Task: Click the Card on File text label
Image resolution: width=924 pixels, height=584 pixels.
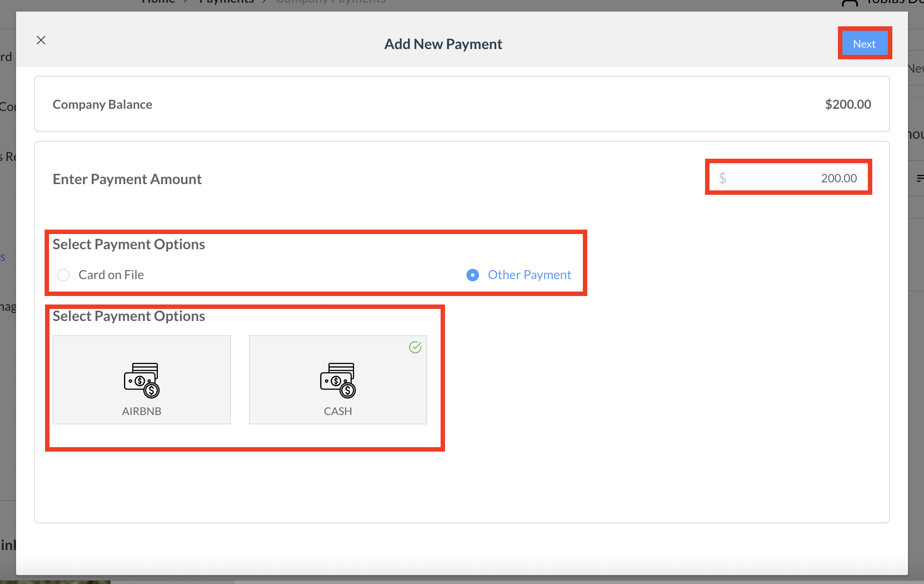Action: [111, 275]
